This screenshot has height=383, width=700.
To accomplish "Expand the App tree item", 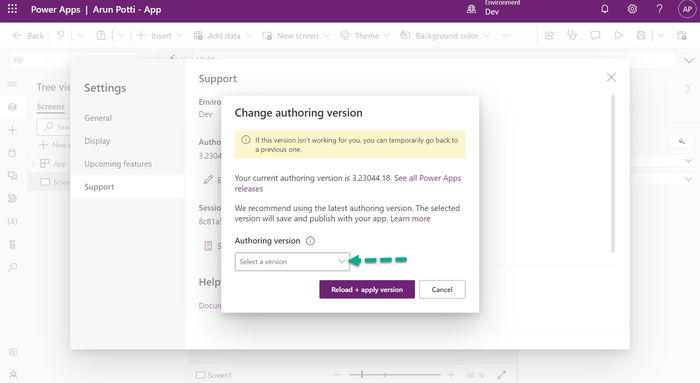I will [x=33, y=163].
